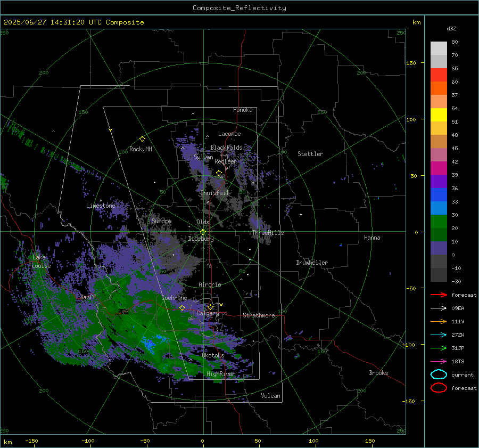Click the RockyMH label

point(141,149)
